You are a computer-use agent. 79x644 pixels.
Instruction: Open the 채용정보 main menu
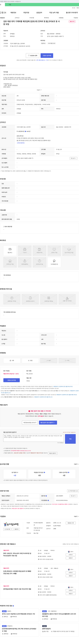pyautogui.click(x=13, y=13)
